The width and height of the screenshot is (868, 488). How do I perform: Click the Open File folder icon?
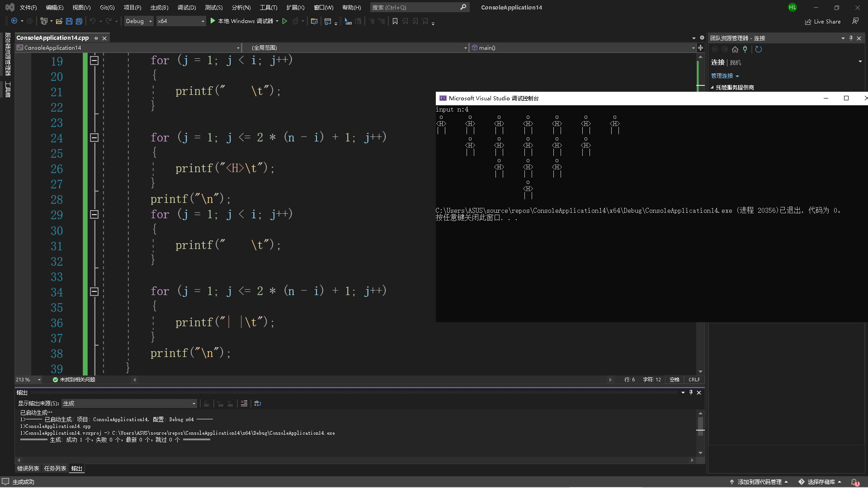[x=59, y=21]
